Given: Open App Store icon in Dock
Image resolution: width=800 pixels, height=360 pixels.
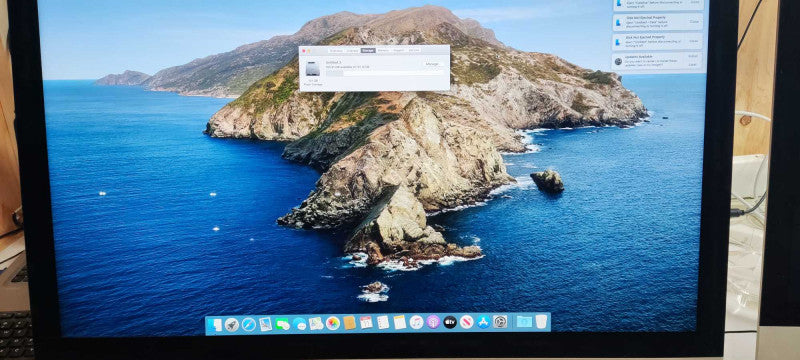Looking at the screenshot, I should click(x=483, y=322).
